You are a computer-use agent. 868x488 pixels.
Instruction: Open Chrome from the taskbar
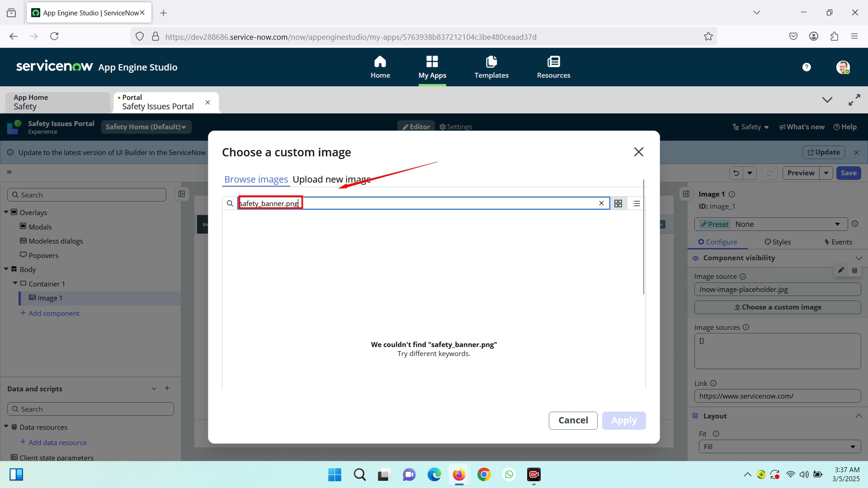(x=484, y=474)
